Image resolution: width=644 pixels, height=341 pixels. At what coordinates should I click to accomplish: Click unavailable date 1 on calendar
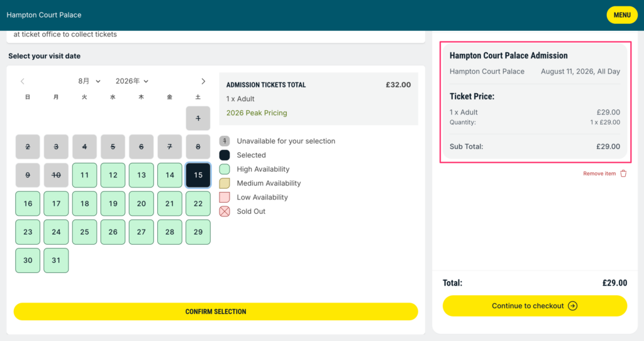[x=198, y=118]
